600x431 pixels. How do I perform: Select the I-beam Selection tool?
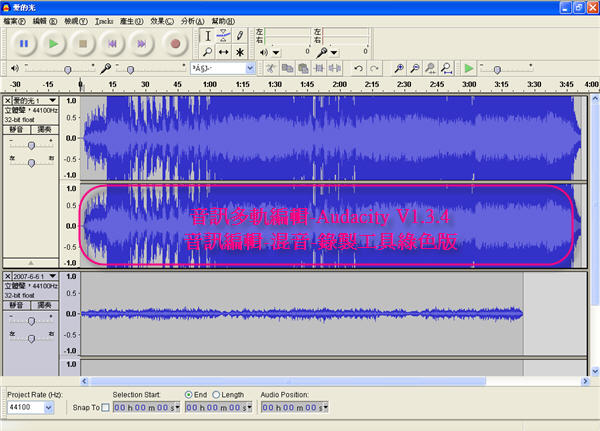click(x=207, y=35)
